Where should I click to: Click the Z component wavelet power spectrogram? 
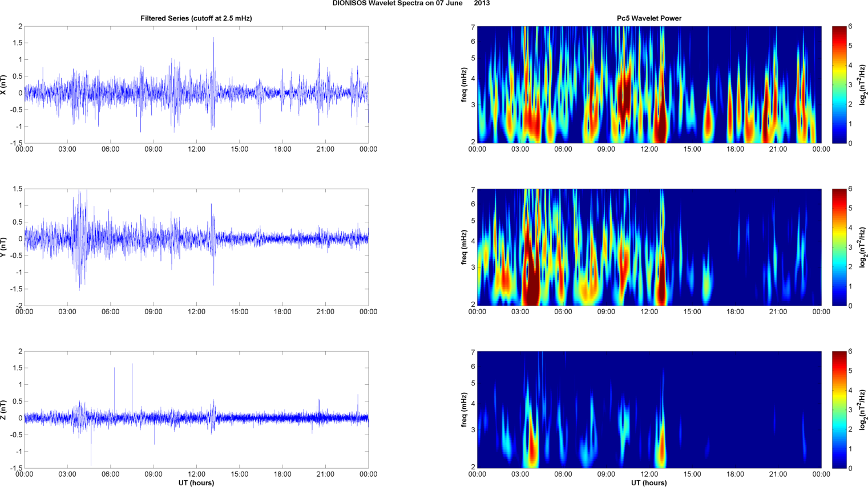pos(649,409)
